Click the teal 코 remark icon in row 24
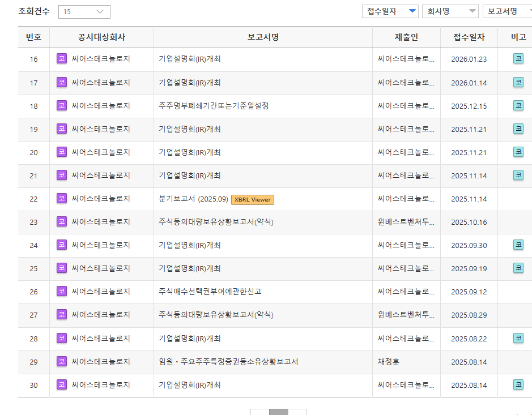This screenshot has width=532, height=415. point(518,245)
